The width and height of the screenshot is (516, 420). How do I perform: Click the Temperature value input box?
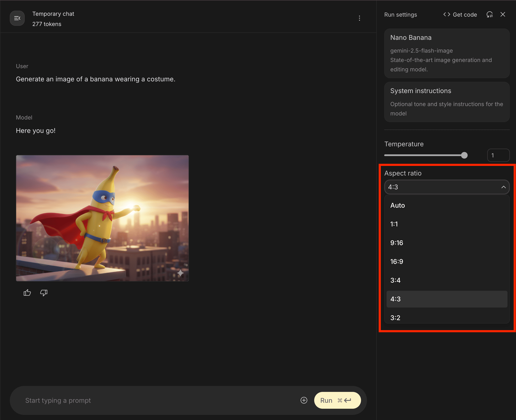[498, 155]
